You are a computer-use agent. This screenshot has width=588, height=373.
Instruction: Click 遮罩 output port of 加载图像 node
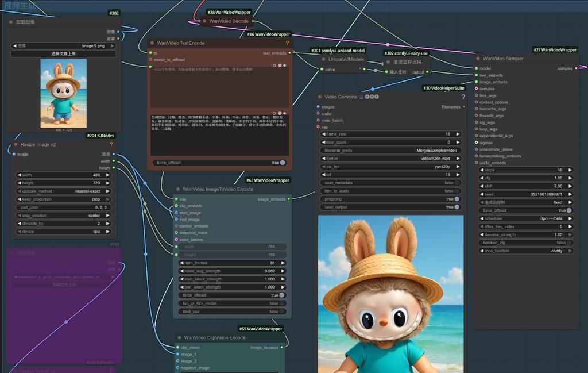[118, 39]
